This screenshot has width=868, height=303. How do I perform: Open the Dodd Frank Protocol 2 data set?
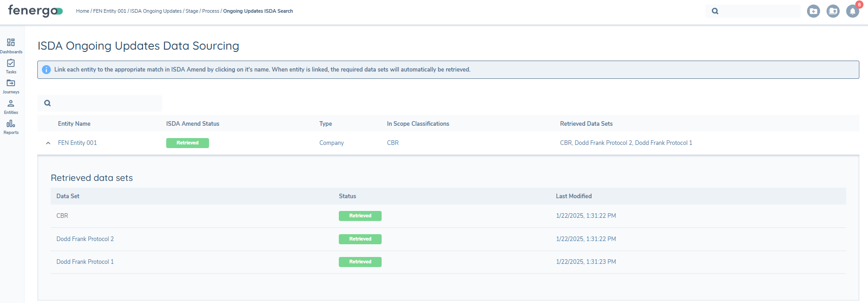pyautogui.click(x=85, y=239)
